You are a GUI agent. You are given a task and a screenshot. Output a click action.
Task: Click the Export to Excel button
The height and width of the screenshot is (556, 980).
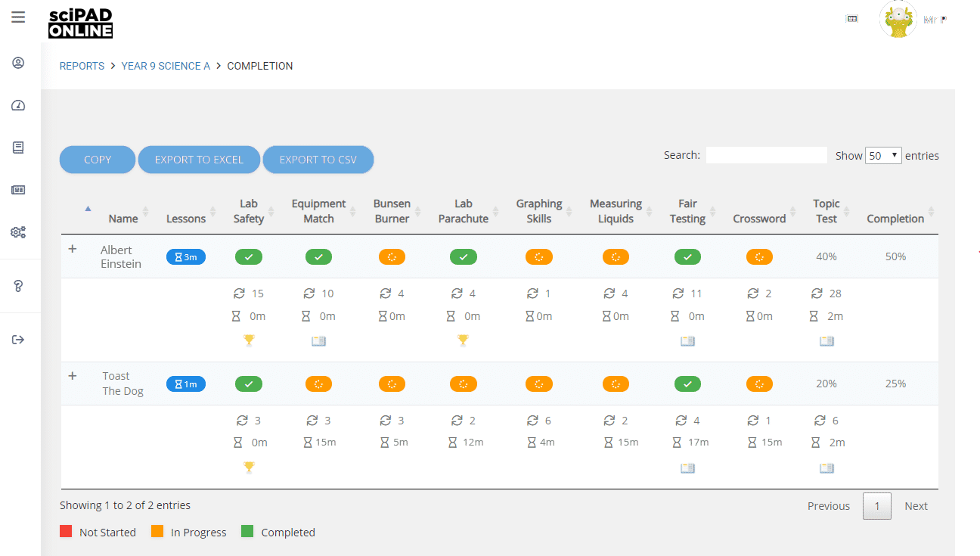point(199,160)
